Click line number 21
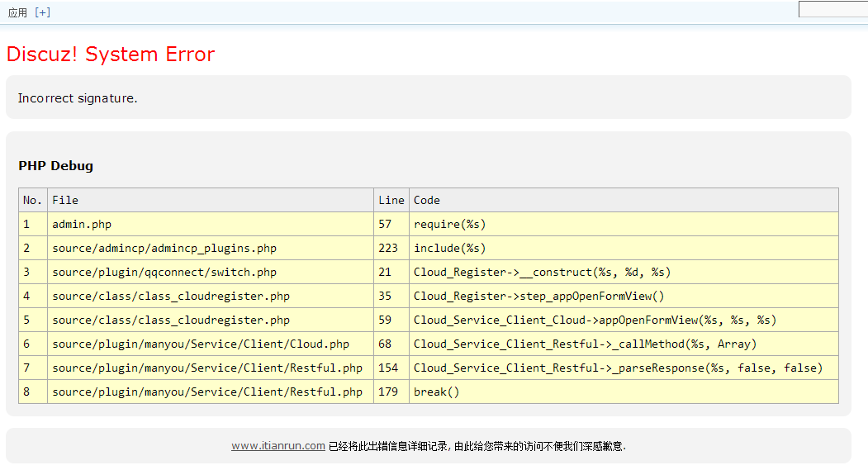The height and width of the screenshot is (470, 868). [x=391, y=272]
